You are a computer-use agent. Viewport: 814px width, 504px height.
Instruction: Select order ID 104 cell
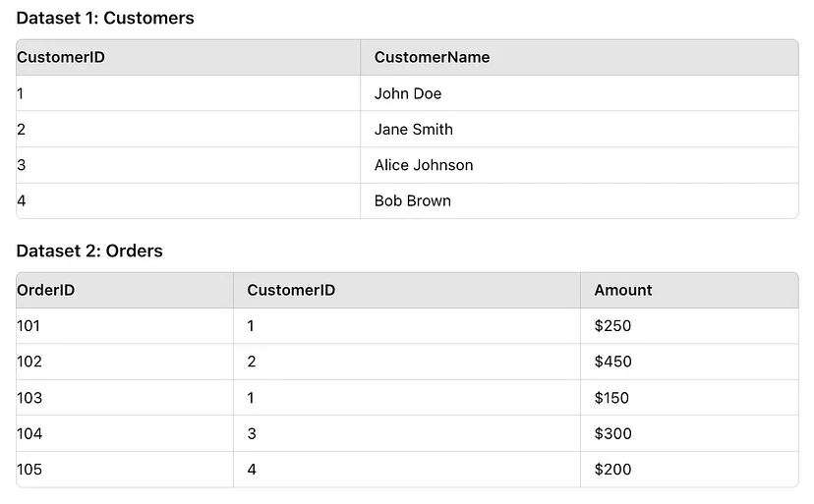coord(29,433)
